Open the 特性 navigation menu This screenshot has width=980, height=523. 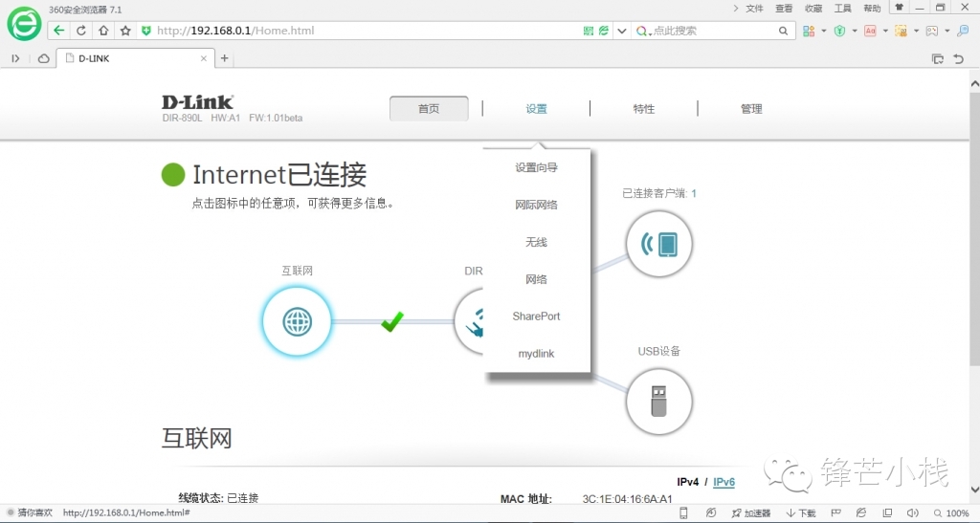click(x=644, y=109)
